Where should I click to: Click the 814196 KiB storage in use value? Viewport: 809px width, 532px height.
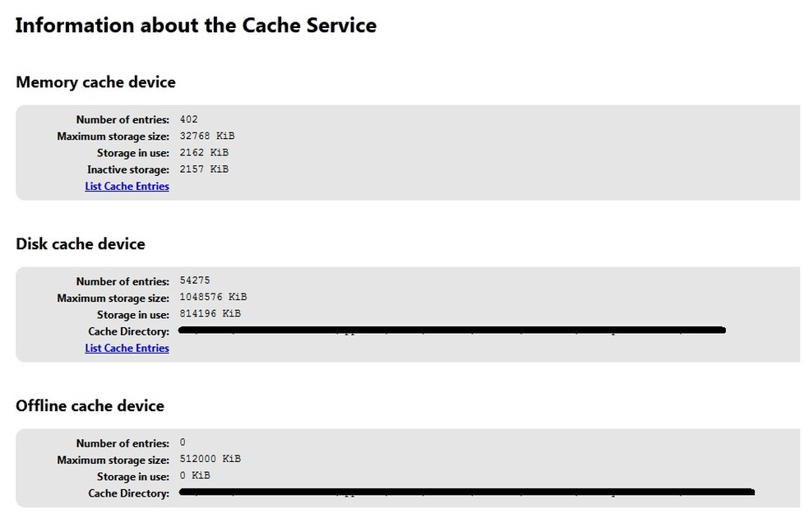210,314
